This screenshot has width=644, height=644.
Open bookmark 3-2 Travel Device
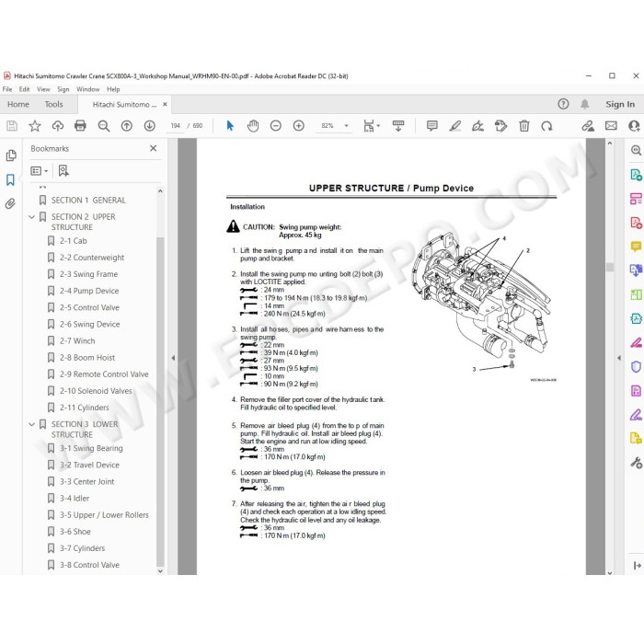click(x=89, y=465)
